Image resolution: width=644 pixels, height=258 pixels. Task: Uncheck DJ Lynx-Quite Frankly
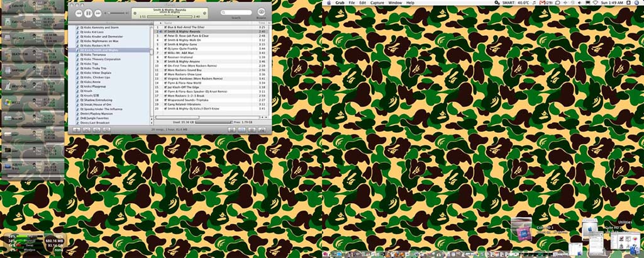coord(165,48)
